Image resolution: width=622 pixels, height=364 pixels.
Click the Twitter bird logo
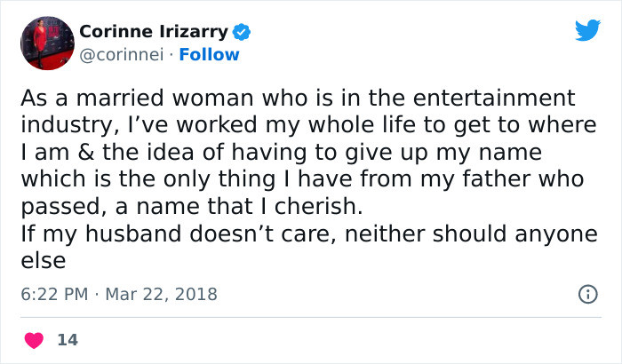click(587, 30)
